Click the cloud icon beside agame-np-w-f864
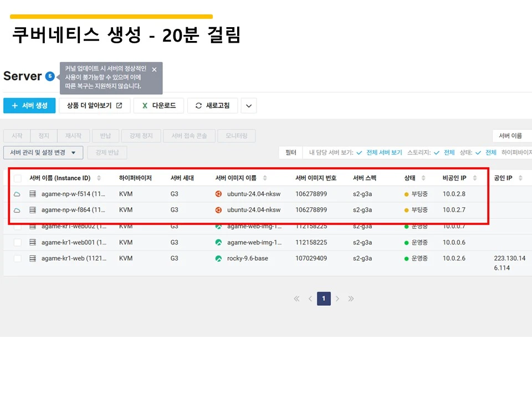This screenshot has width=532, height=399. (x=17, y=210)
